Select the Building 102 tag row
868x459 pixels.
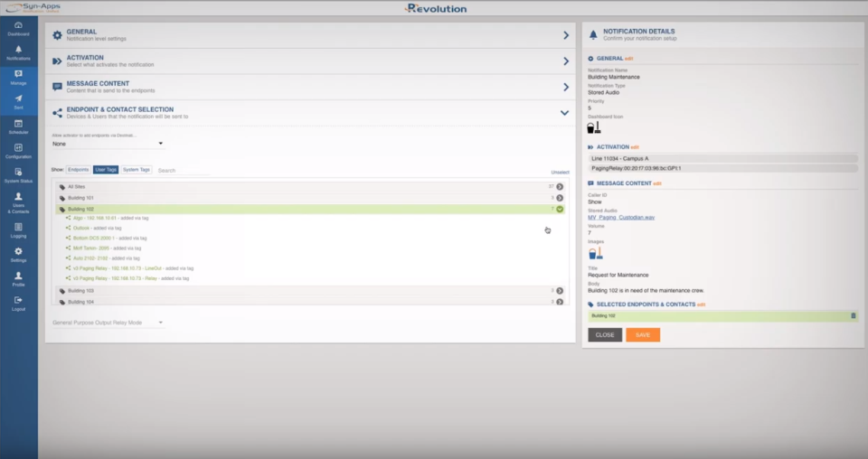click(310, 209)
